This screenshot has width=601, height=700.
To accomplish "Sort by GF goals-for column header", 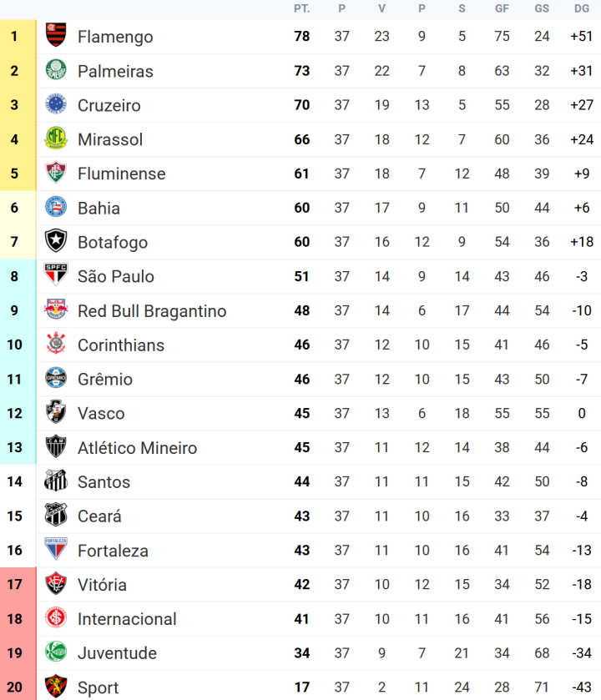I will [502, 8].
